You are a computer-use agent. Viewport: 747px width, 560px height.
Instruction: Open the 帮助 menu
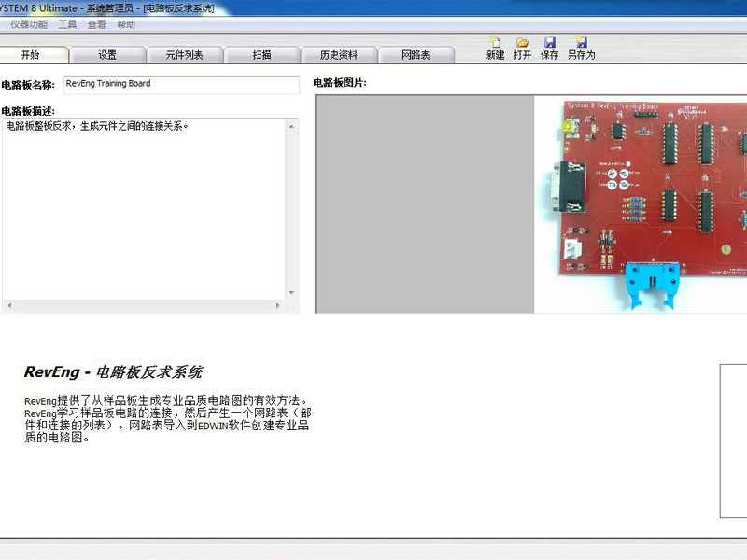click(126, 24)
